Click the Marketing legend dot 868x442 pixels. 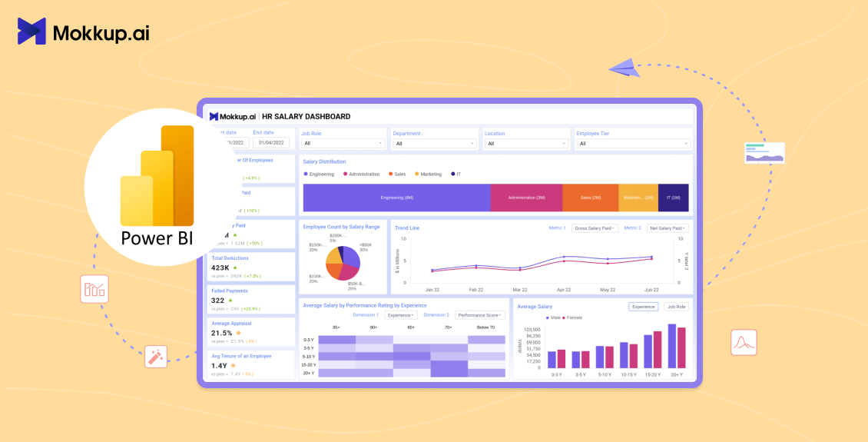pos(417,174)
